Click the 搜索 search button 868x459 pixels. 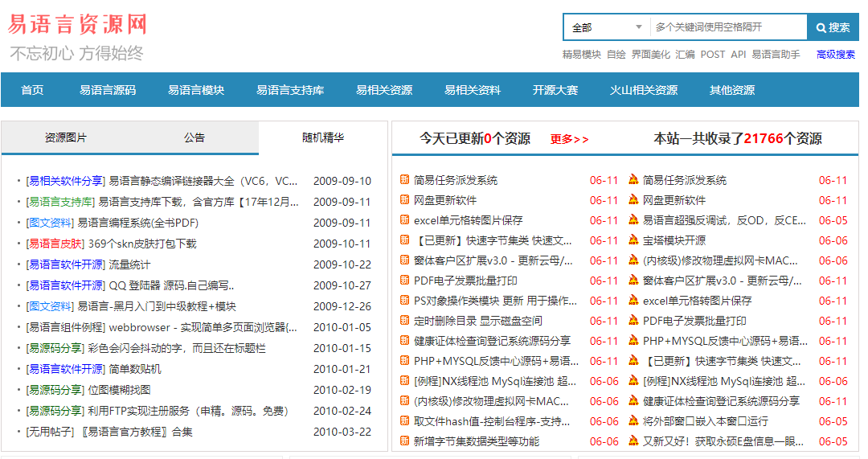(x=833, y=27)
